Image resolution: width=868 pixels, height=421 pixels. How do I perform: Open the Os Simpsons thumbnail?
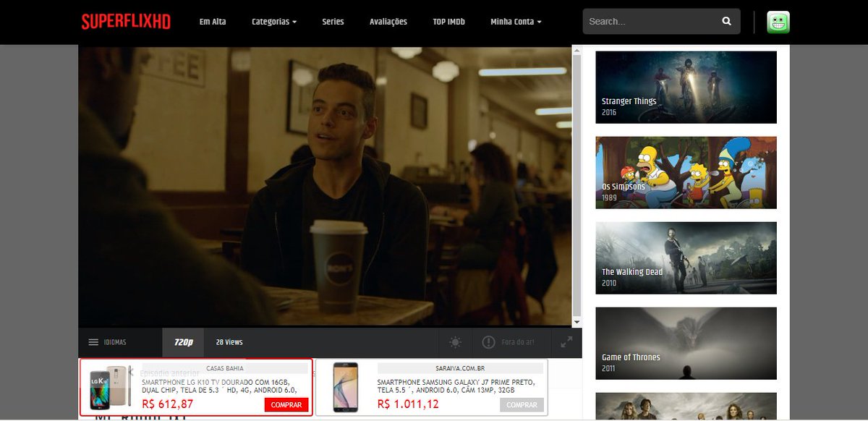tap(686, 172)
